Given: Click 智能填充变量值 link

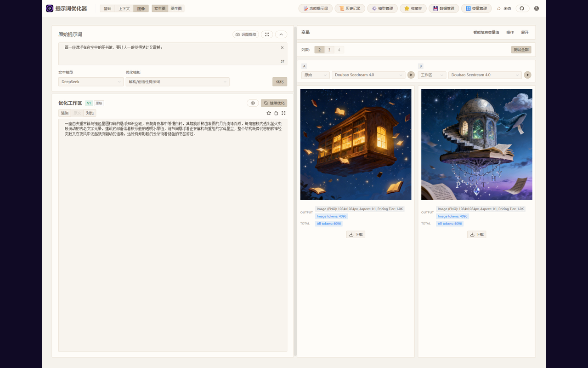Looking at the screenshot, I should pos(486,33).
